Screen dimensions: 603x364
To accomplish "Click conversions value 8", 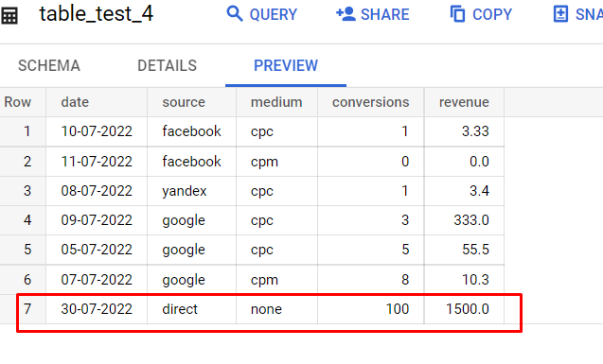I will 405,280.
